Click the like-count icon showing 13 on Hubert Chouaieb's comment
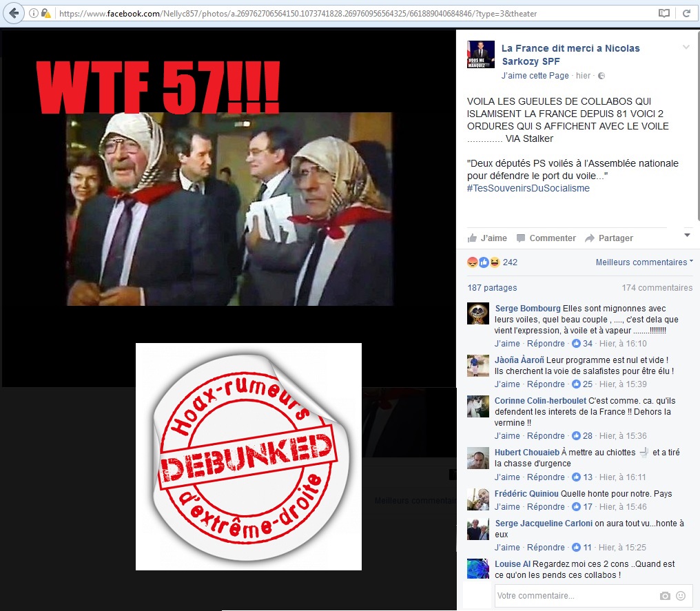The image size is (700, 611). (577, 477)
